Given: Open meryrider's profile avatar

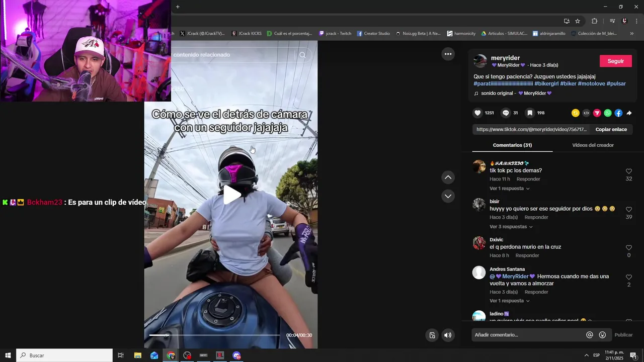Looking at the screenshot, I should pos(480,61).
